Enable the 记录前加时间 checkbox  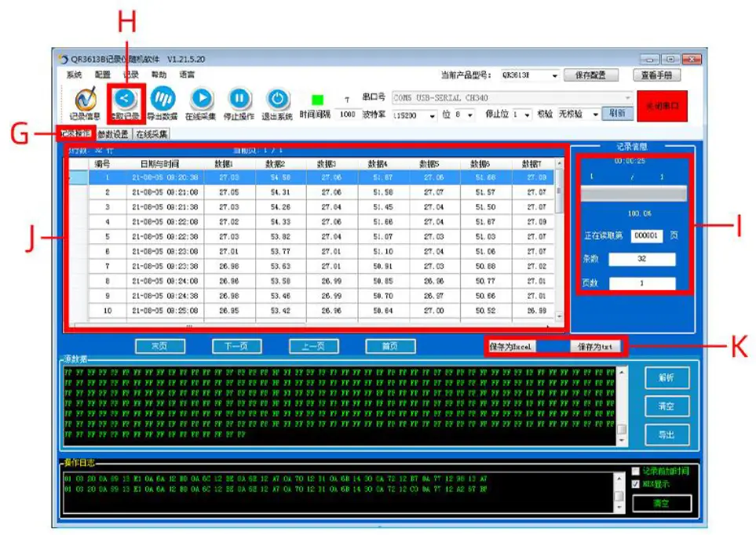tap(636, 471)
